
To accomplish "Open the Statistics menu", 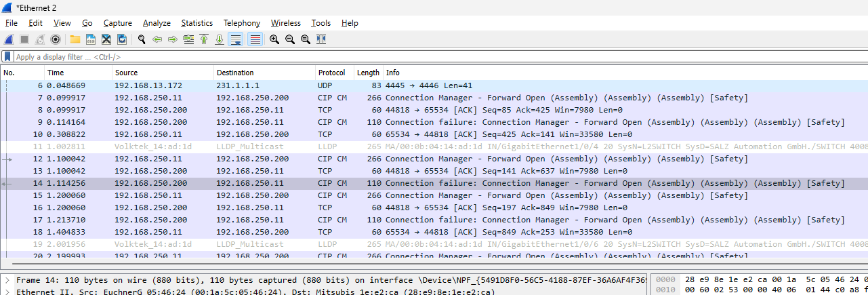I will click(197, 23).
